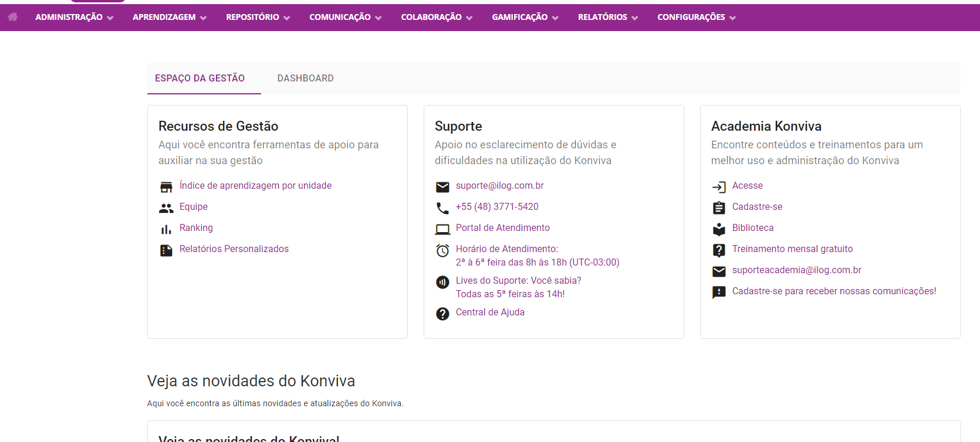Click the people icon next to Equipe
The height and width of the screenshot is (442, 980).
tap(166, 208)
